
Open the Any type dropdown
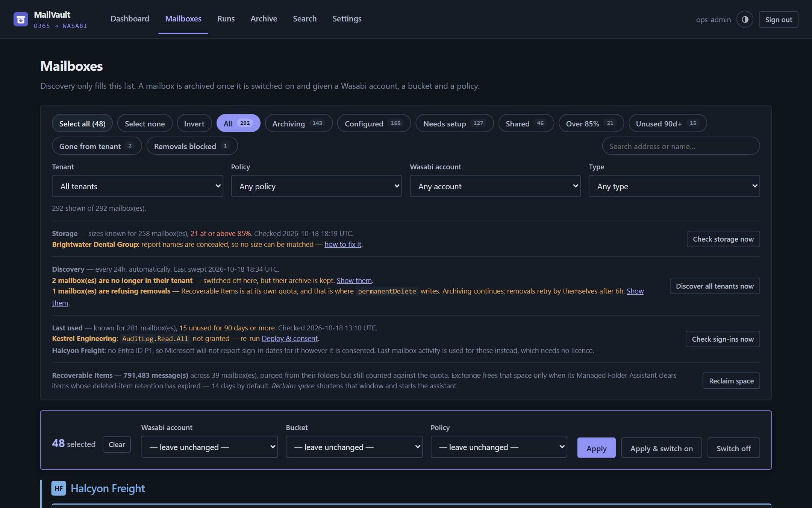tap(674, 186)
